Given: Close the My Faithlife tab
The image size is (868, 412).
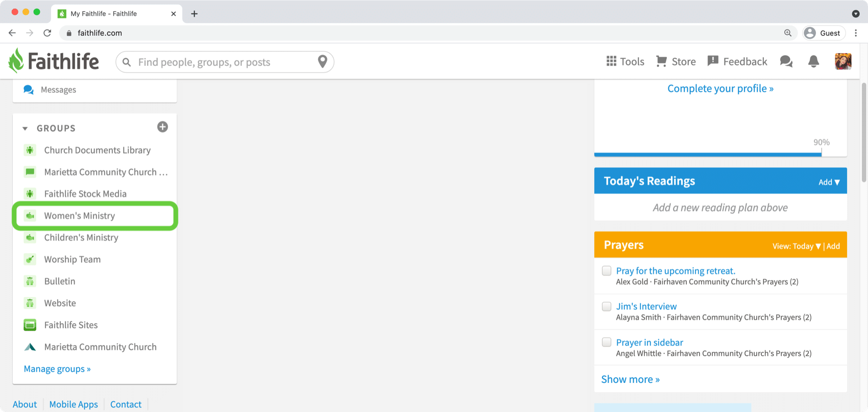Looking at the screenshot, I should [x=173, y=14].
